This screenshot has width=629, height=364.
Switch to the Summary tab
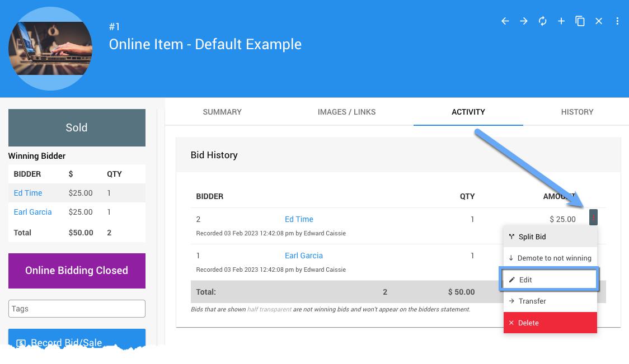click(x=222, y=112)
